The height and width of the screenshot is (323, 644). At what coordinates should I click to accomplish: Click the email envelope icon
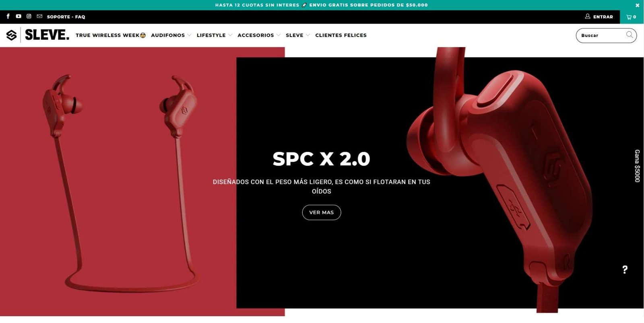coord(39,16)
